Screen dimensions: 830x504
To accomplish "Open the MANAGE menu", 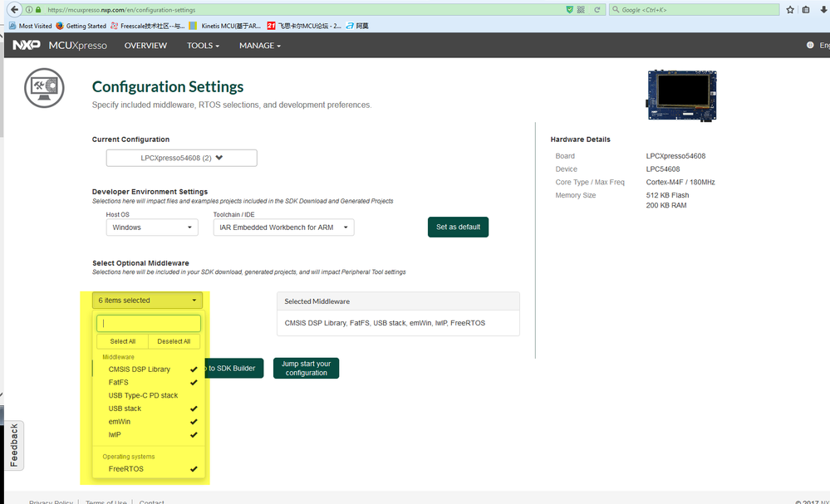I will point(260,46).
